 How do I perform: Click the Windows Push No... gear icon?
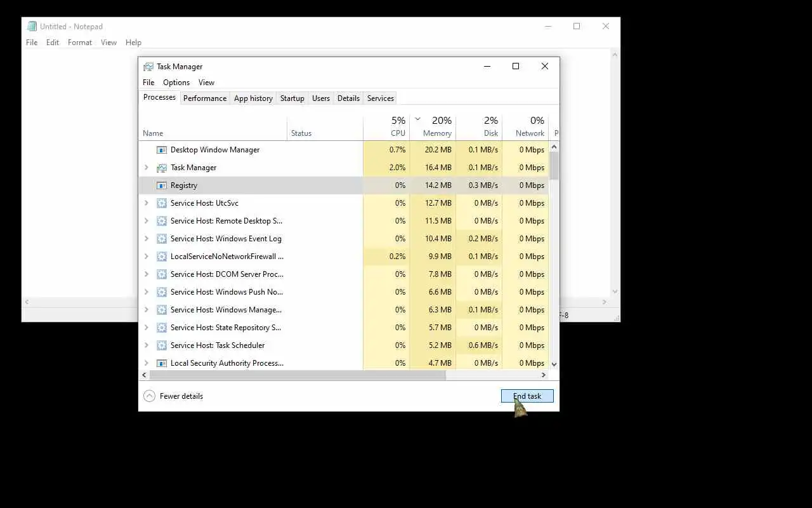click(161, 292)
